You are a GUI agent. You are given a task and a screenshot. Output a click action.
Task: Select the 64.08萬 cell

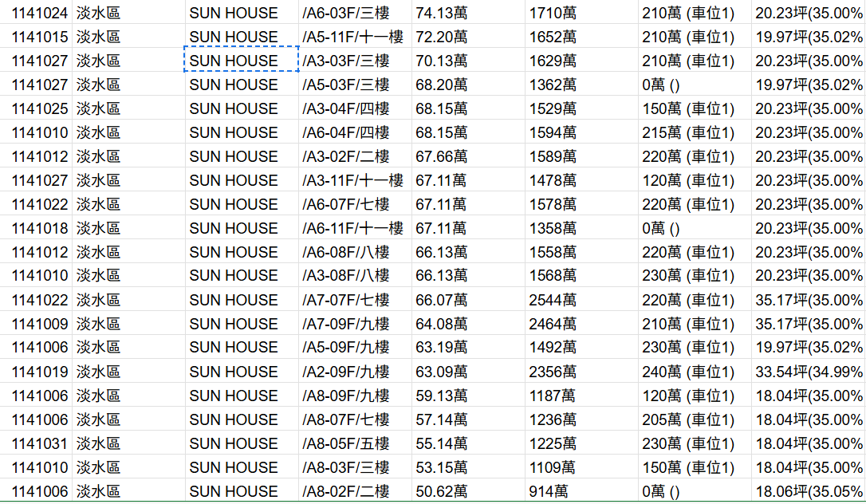coord(468,323)
